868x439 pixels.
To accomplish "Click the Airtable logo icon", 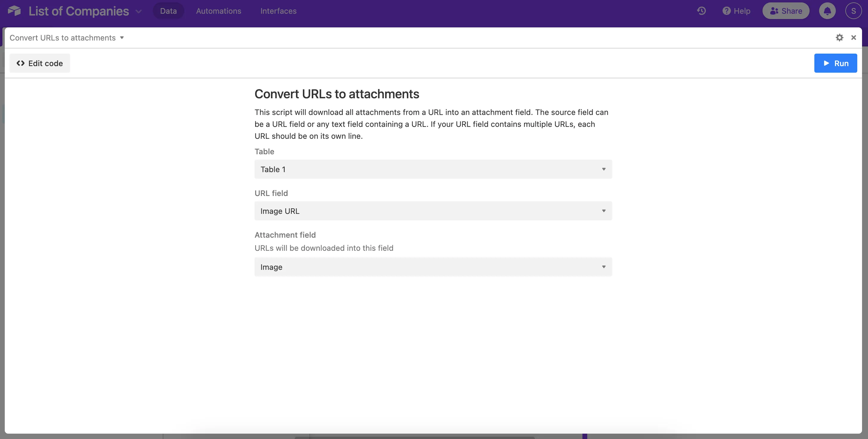I will [14, 11].
